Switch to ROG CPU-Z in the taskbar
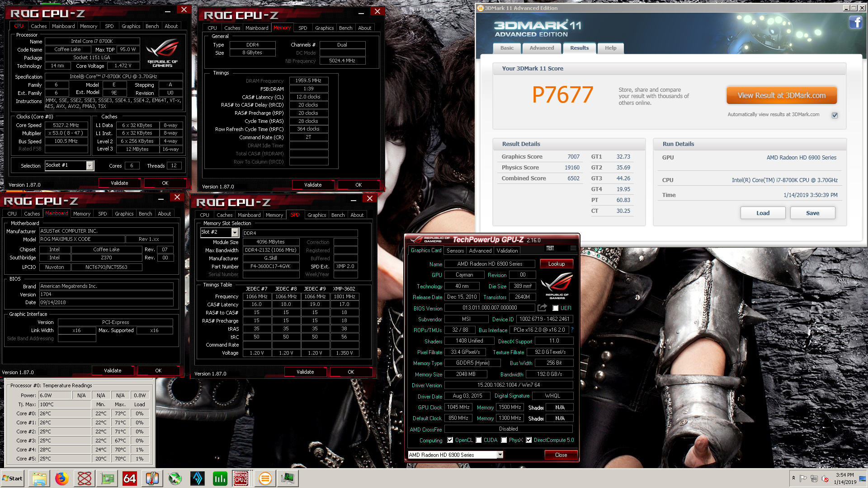Image resolution: width=868 pixels, height=488 pixels. click(241, 478)
